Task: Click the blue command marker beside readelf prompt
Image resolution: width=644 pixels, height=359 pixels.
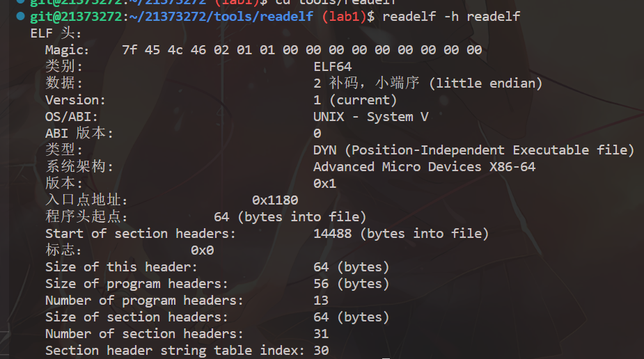Action: 20,17
